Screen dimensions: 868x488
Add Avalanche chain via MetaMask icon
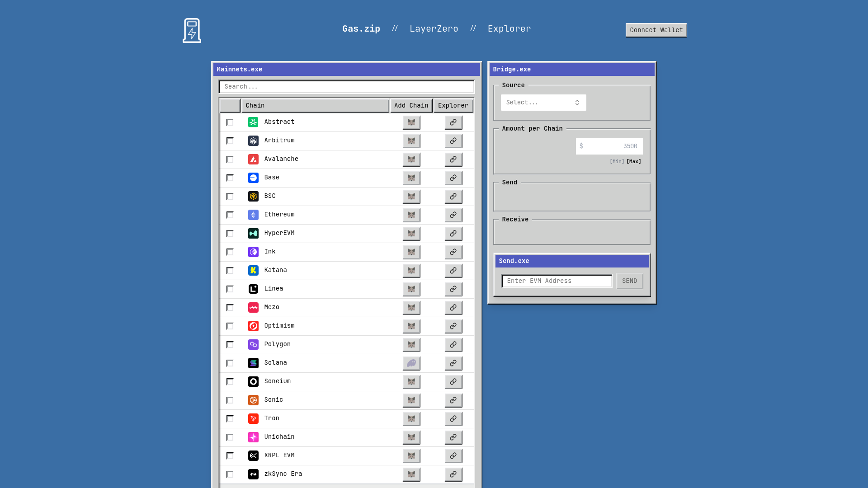click(x=411, y=160)
